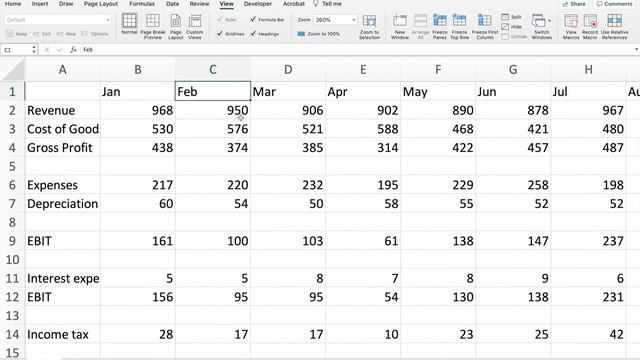Open the Data tab
Viewport: 640px width, 360px height.
tap(172, 4)
